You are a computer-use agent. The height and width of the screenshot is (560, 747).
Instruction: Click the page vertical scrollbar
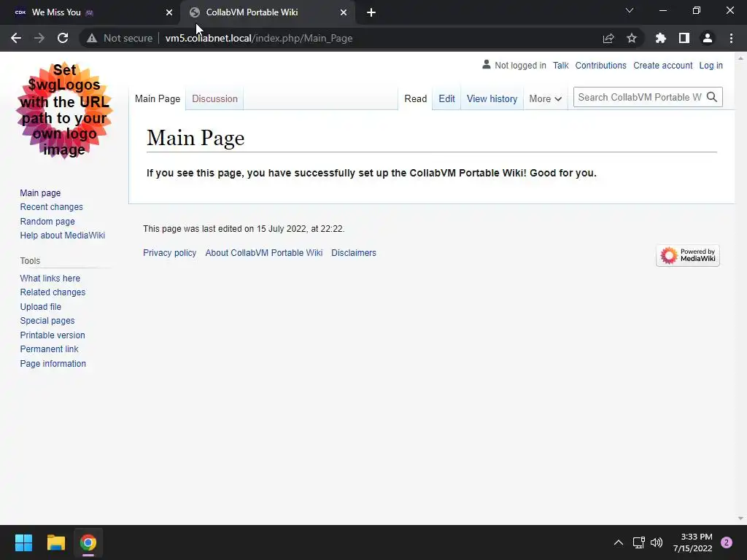pos(740,288)
